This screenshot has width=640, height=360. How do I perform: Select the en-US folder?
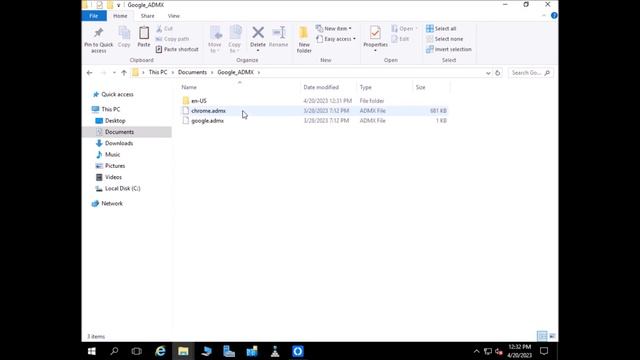click(314, 100)
